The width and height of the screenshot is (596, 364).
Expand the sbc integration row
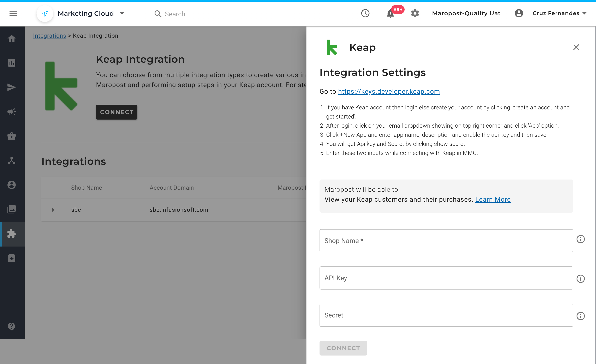[x=53, y=210]
